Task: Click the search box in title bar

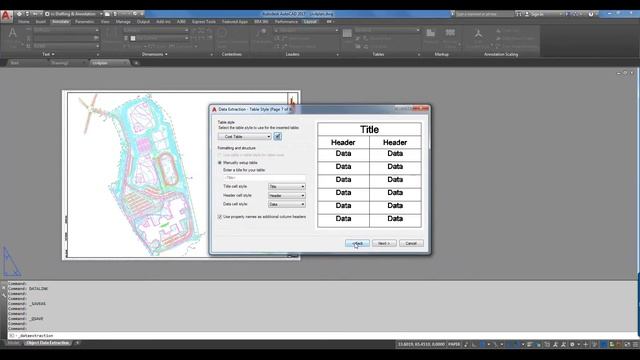Action: [484, 14]
